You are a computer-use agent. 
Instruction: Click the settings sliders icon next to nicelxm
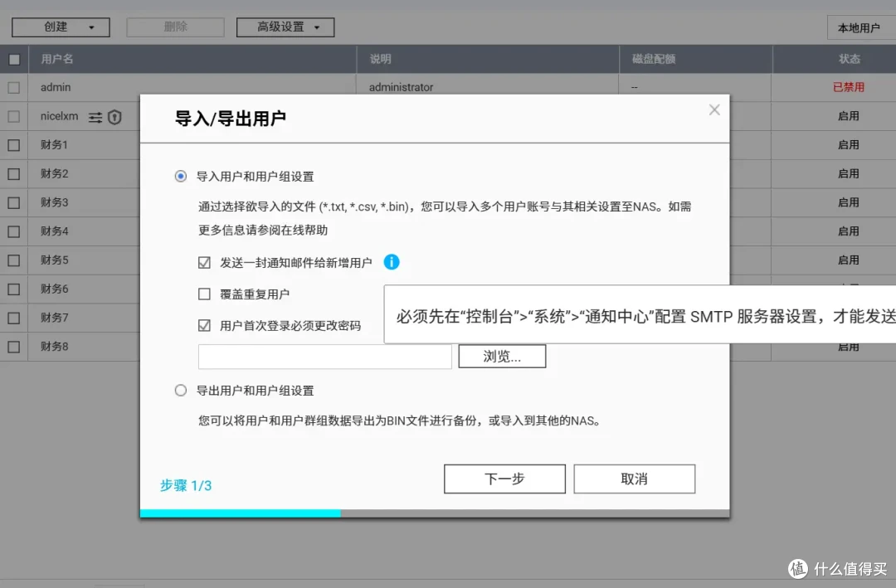(95, 117)
